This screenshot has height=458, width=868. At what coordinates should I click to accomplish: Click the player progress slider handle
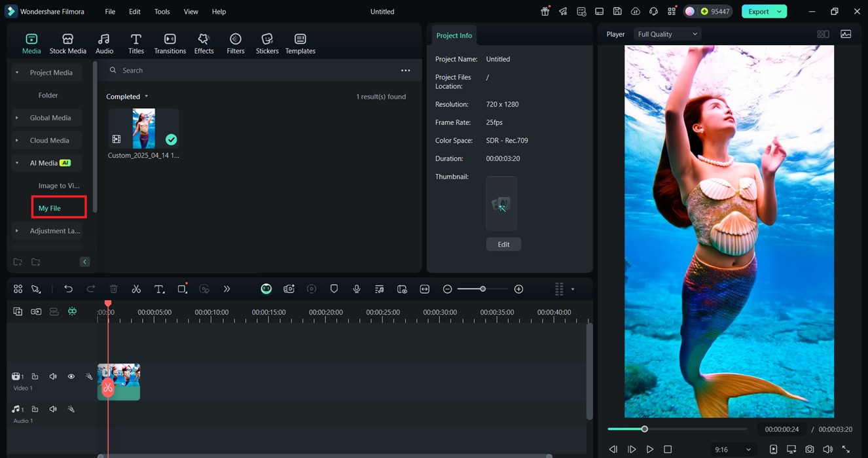click(x=644, y=429)
